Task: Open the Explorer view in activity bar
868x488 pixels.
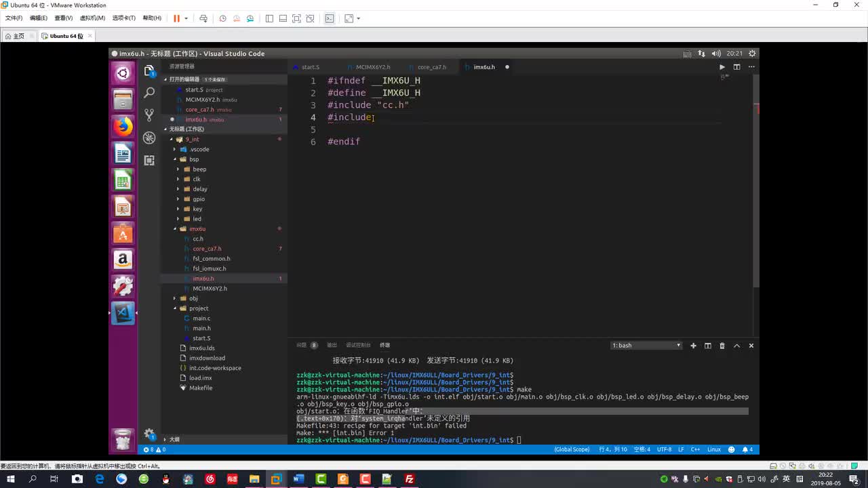Action: [149, 70]
